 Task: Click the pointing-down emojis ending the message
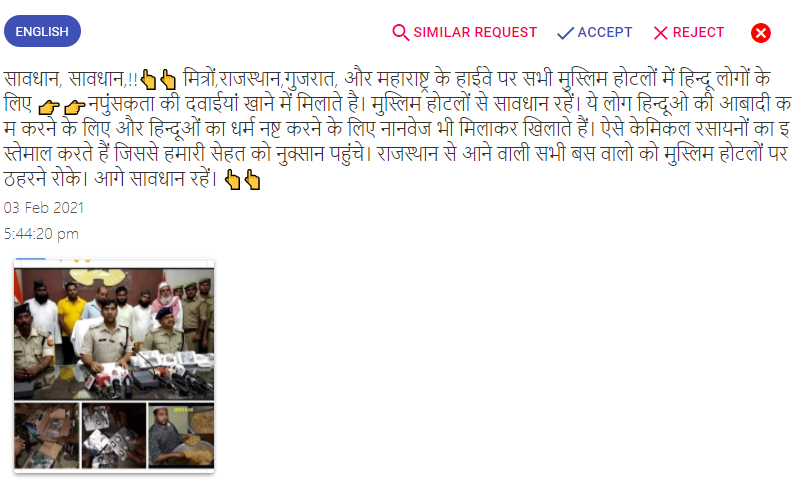point(243,180)
